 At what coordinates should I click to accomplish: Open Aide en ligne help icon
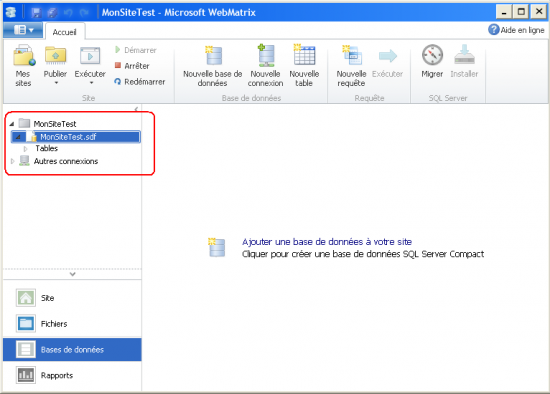point(494,30)
